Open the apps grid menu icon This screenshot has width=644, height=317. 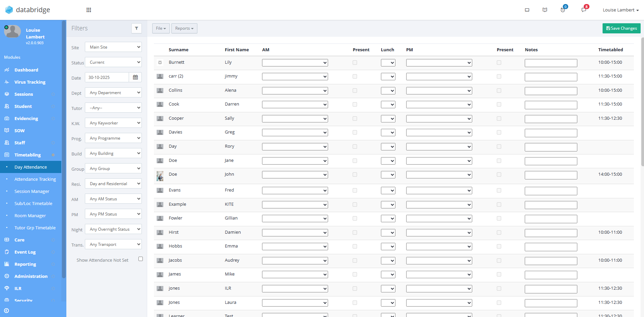point(89,10)
